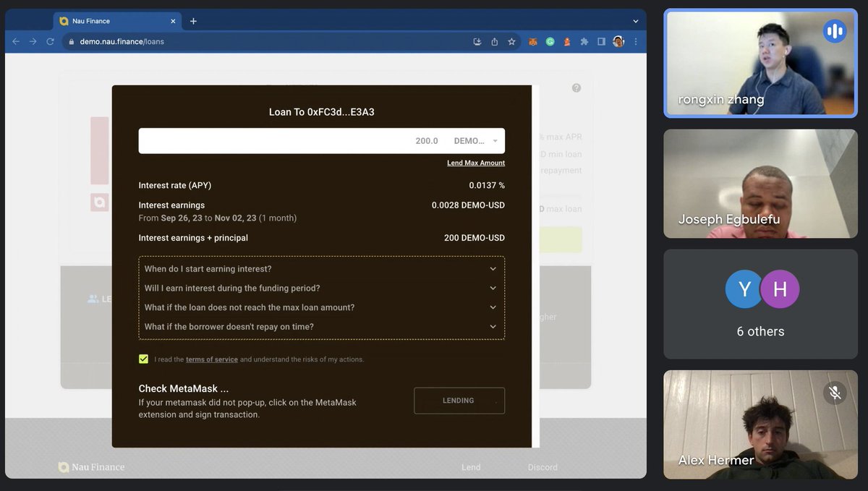
Task: Click the Nau Finance footer logo
Action: point(91,467)
